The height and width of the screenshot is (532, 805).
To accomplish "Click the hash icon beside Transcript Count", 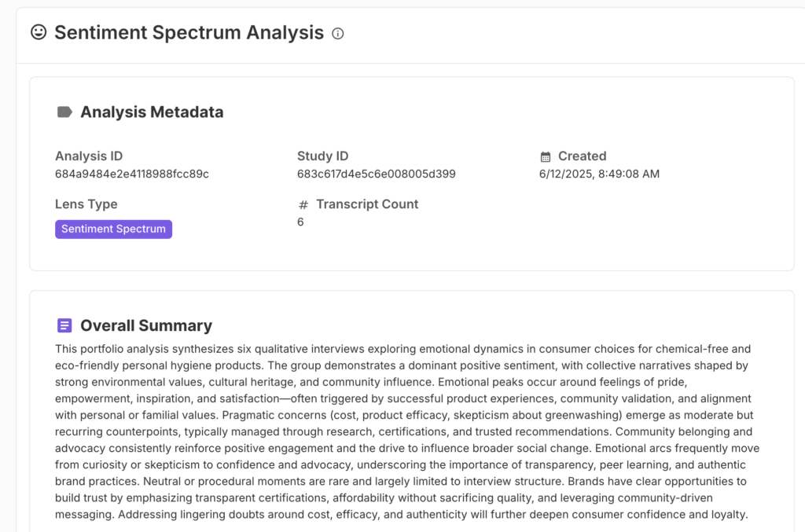I will pyautogui.click(x=303, y=205).
